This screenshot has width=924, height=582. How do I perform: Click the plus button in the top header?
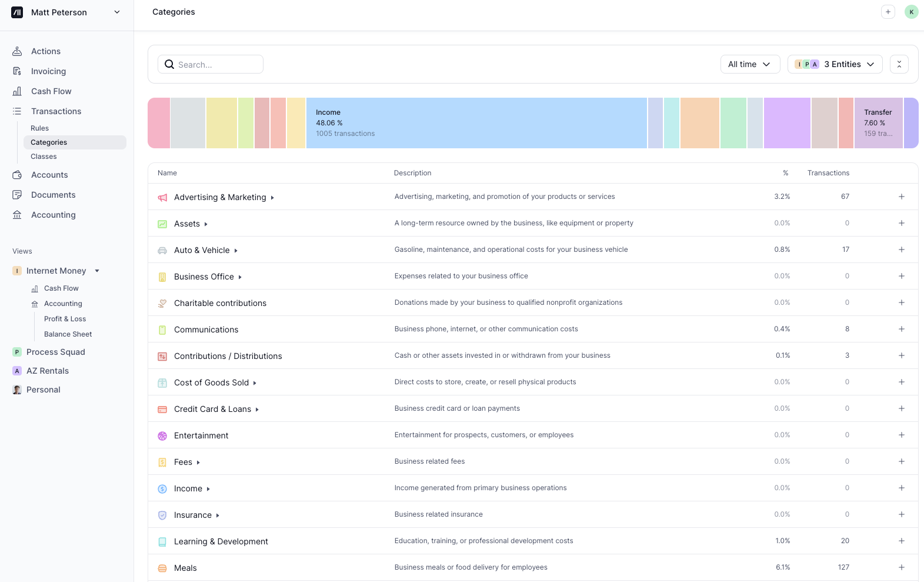pyautogui.click(x=888, y=12)
